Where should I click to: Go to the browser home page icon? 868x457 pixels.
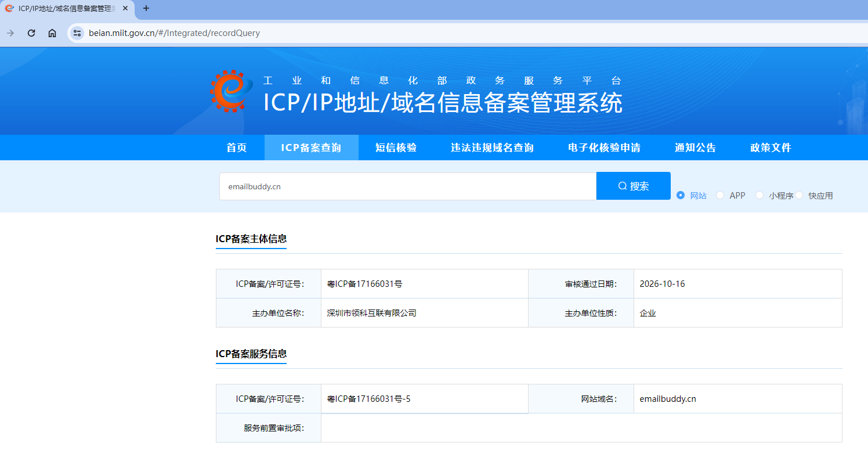pyautogui.click(x=52, y=33)
